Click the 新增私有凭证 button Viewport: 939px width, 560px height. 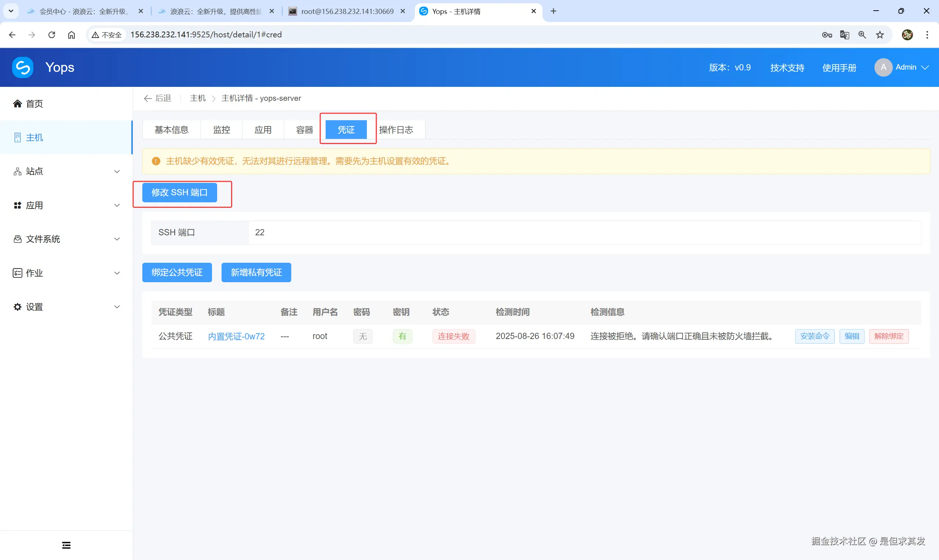point(256,272)
